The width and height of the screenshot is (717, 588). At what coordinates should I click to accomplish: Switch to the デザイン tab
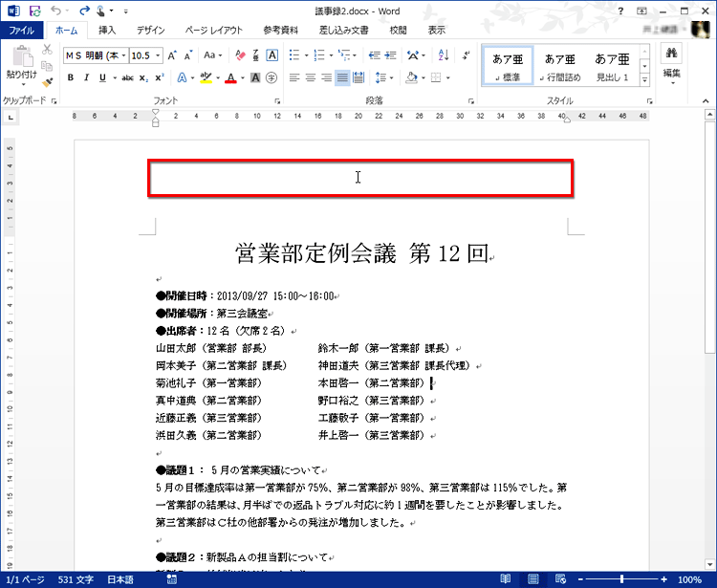(150, 31)
